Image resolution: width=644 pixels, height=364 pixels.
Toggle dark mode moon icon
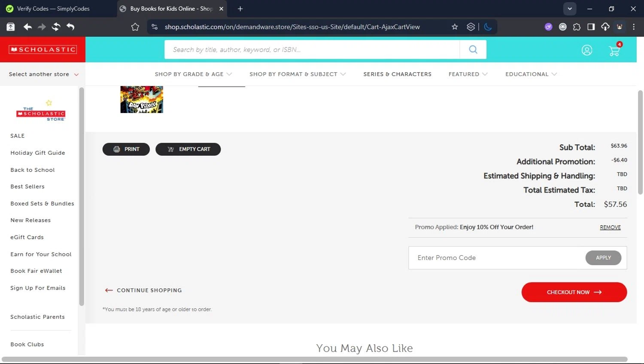(488, 27)
